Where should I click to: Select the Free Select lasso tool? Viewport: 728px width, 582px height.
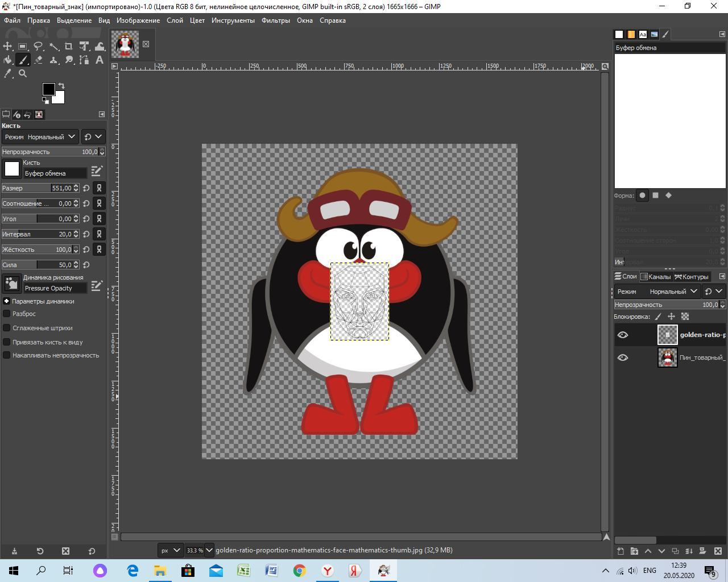38,46
